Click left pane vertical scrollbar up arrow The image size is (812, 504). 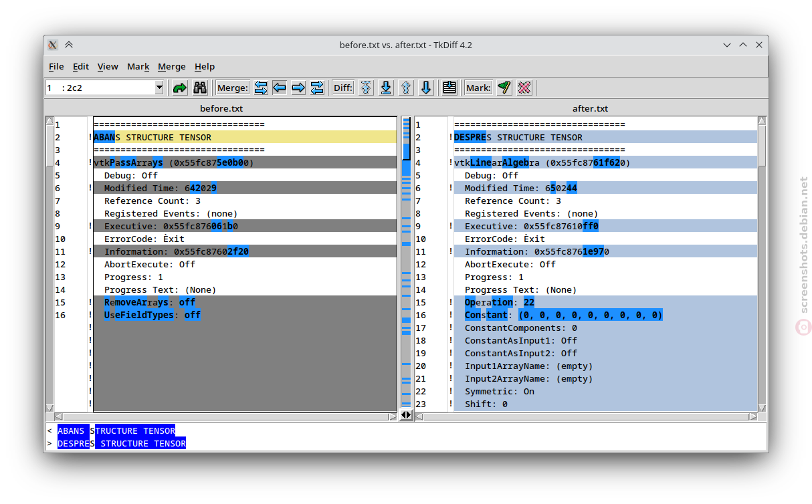click(49, 121)
